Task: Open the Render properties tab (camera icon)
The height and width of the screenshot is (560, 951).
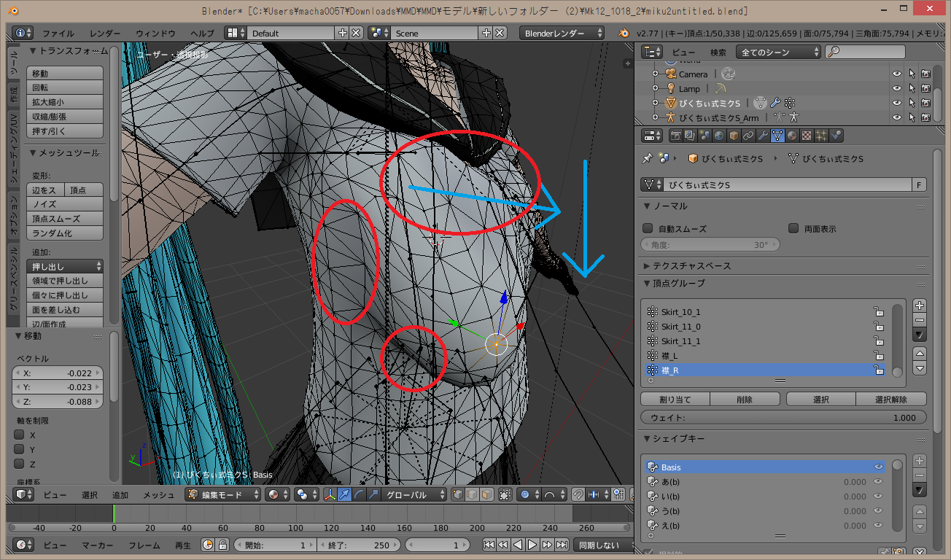Action: coord(676,136)
